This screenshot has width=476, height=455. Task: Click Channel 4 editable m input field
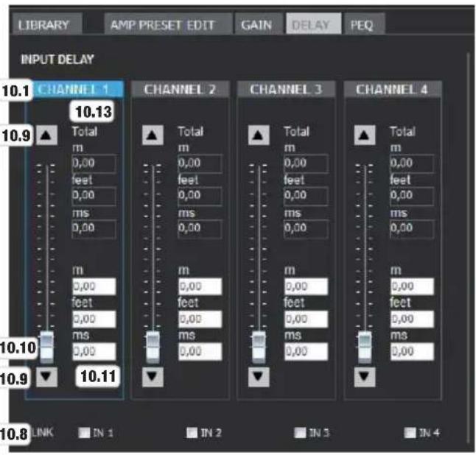(412, 286)
